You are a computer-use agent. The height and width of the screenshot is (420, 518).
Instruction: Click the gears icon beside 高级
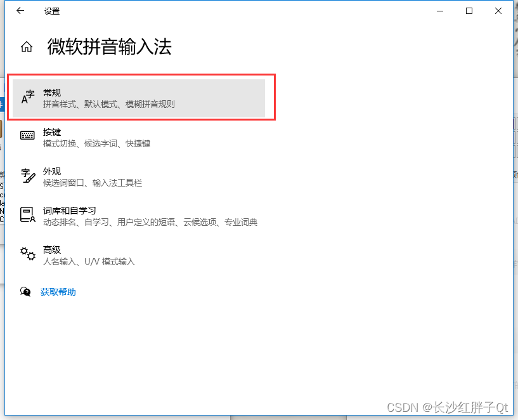pos(28,254)
